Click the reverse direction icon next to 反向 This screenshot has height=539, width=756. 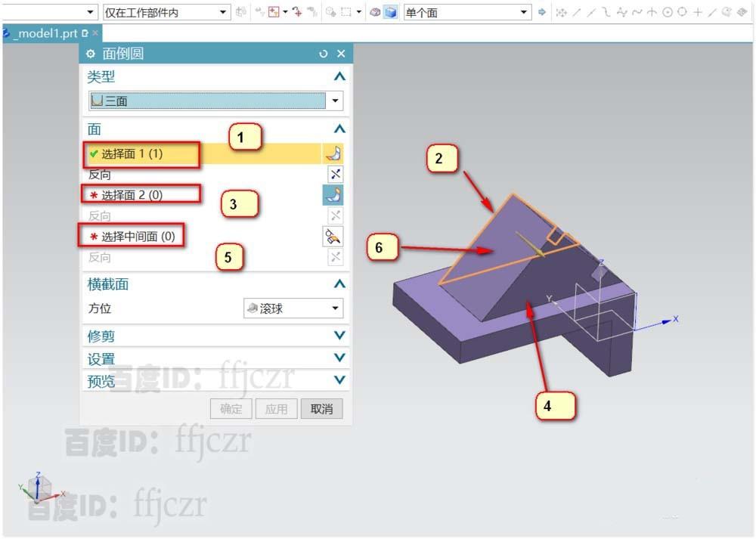coord(335,173)
